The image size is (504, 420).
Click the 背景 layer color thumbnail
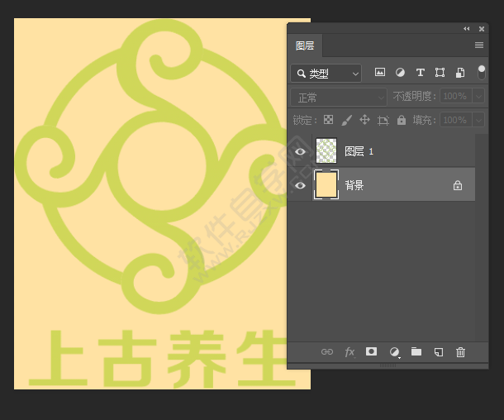click(326, 185)
